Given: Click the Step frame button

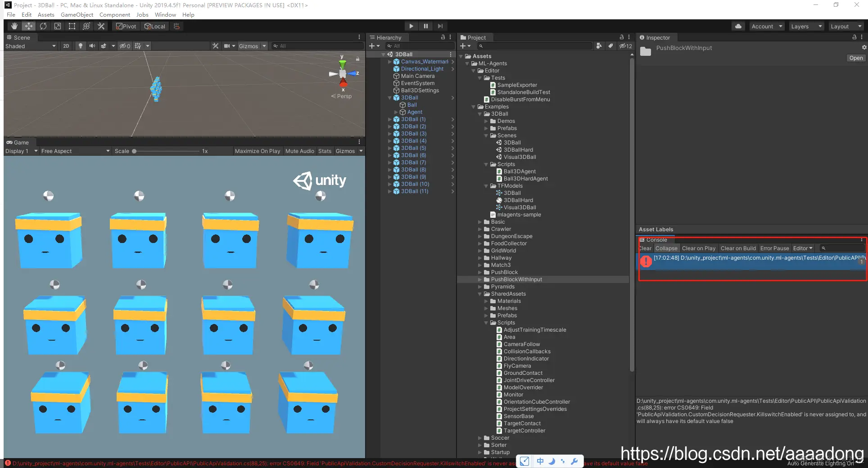Looking at the screenshot, I should click(440, 26).
